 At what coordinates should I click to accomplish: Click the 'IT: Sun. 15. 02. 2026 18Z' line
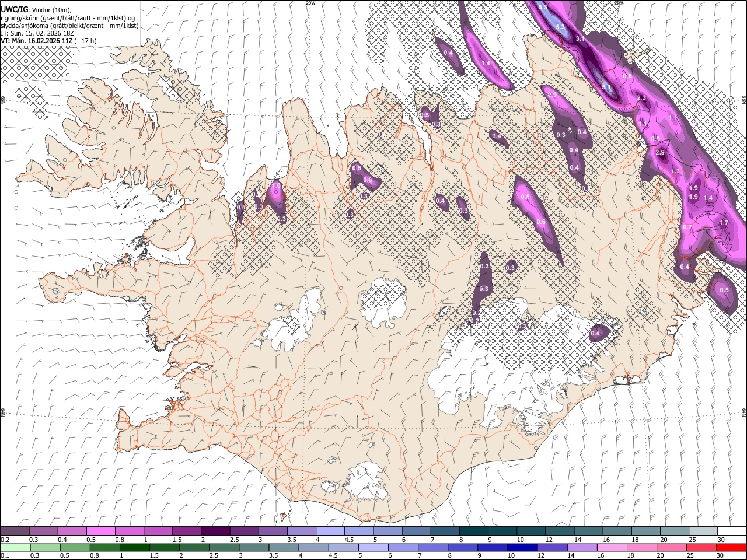coord(37,33)
